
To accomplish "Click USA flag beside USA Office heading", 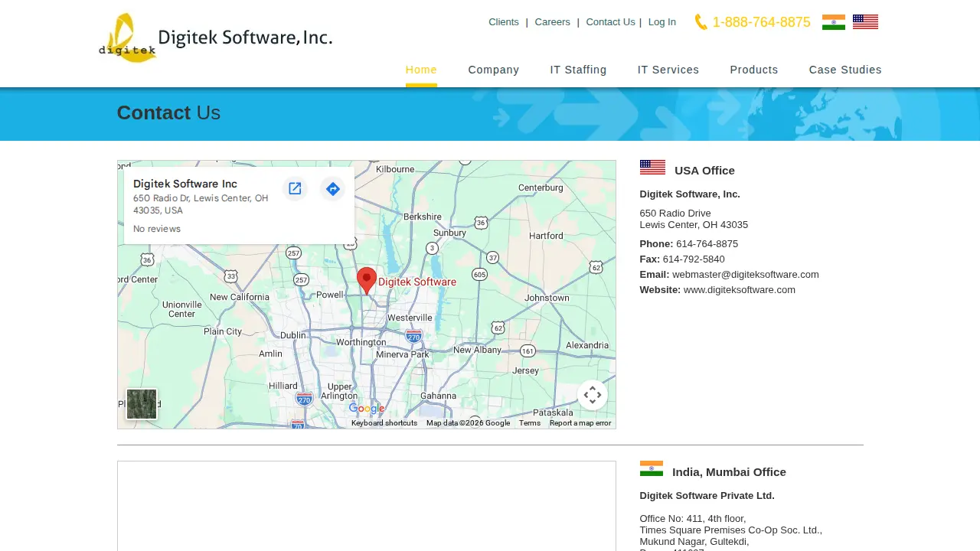I will (652, 168).
